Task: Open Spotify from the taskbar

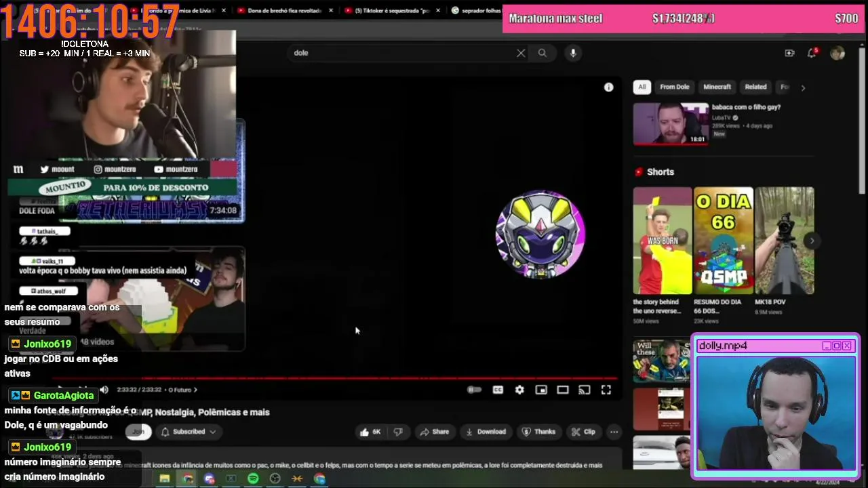Action: point(253,479)
